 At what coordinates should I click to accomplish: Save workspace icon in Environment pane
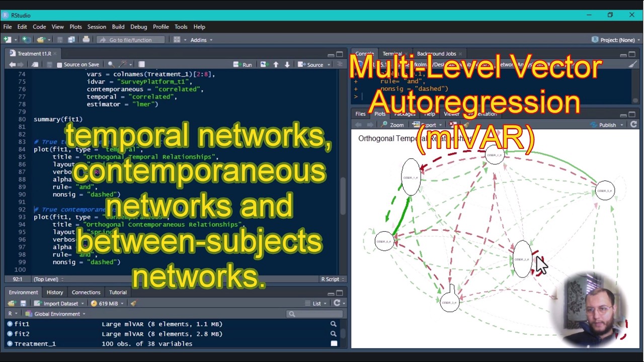point(23,303)
